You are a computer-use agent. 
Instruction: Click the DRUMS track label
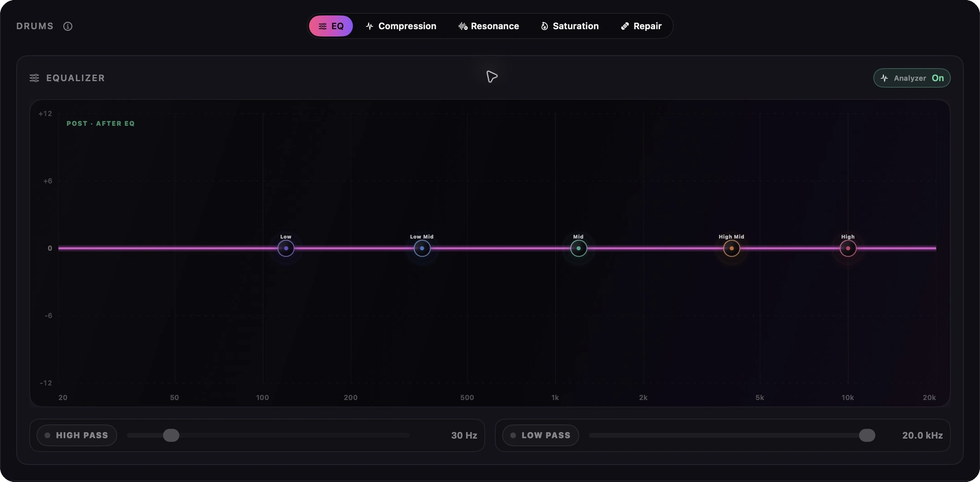click(x=35, y=26)
